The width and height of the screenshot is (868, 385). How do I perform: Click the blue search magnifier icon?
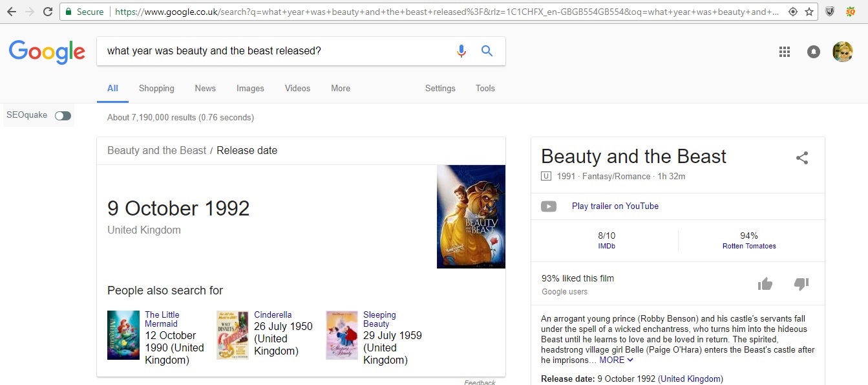[487, 51]
